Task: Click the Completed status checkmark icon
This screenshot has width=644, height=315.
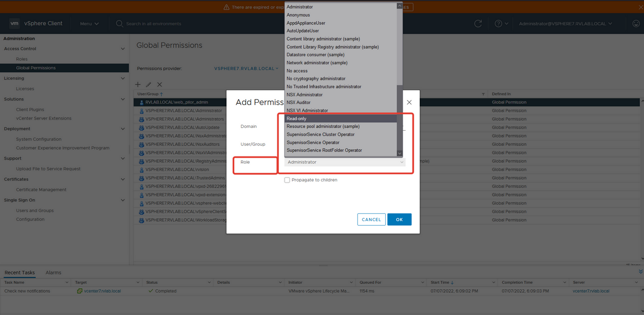Action: (x=151, y=291)
